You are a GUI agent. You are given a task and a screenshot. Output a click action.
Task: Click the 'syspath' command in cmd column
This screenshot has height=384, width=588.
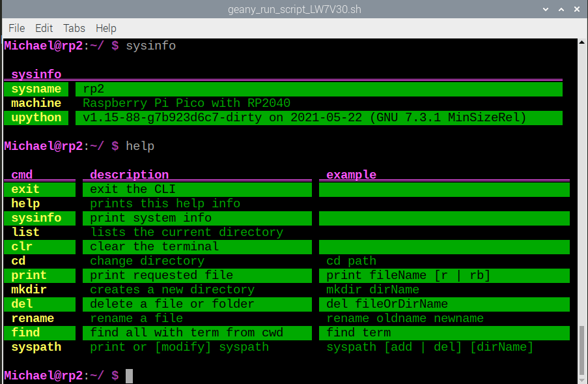tap(36, 347)
